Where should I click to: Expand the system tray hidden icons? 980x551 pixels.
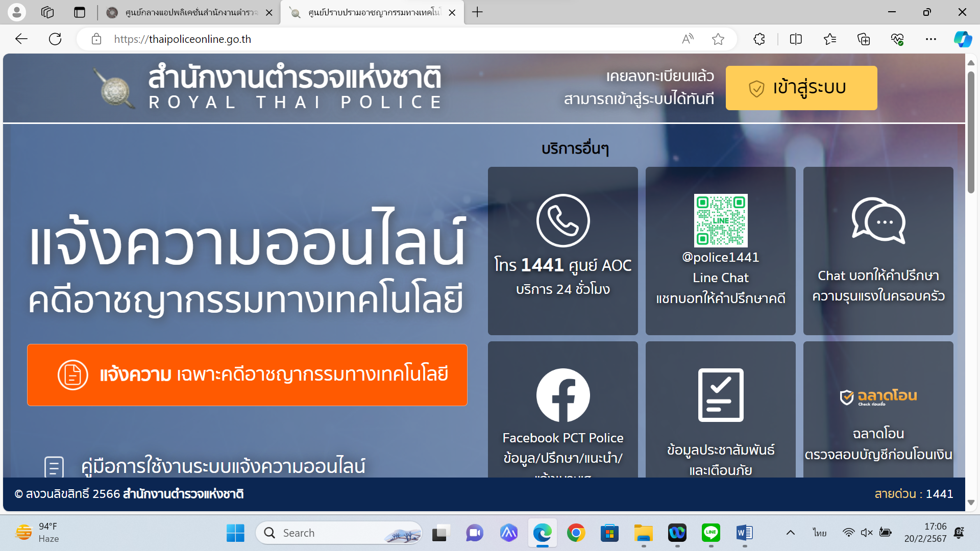[790, 533]
